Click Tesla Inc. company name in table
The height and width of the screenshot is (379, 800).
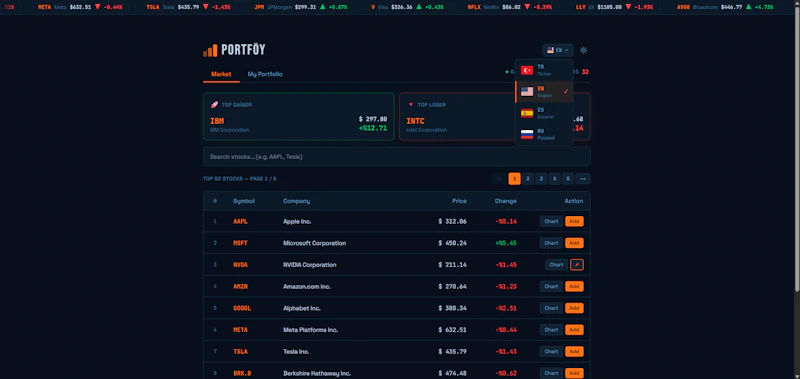coord(296,351)
